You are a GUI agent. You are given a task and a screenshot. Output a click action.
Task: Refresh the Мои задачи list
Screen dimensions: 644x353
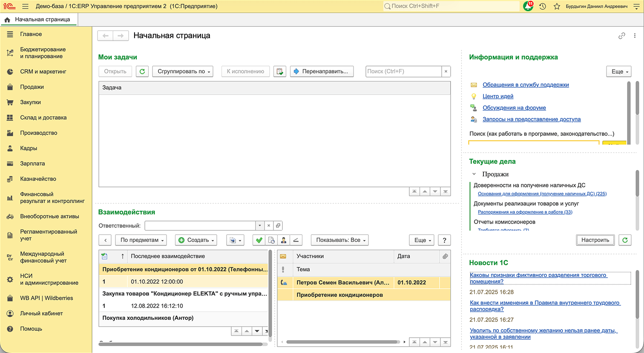click(x=142, y=71)
